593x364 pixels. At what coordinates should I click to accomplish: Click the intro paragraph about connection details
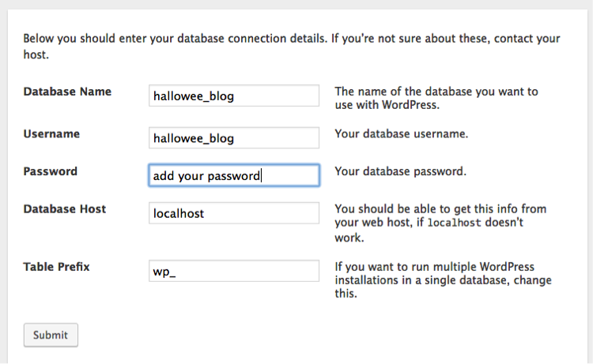(x=291, y=47)
